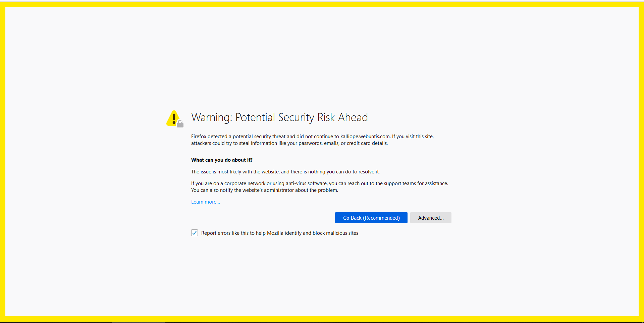Follow the Learn more... link
The image size is (644, 323).
tap(206, 202)
